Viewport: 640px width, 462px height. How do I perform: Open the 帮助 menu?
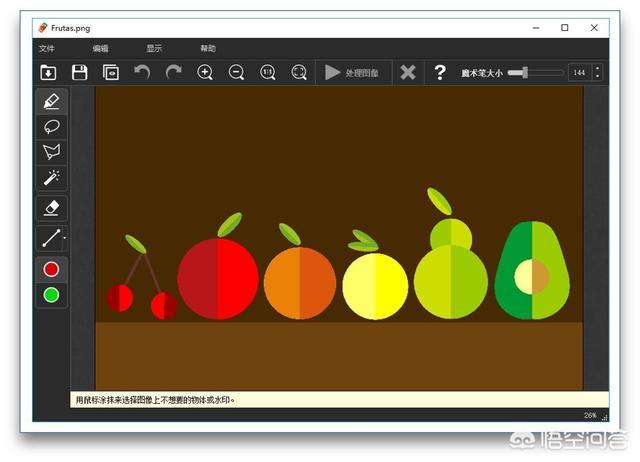click(x=208, y=49)
